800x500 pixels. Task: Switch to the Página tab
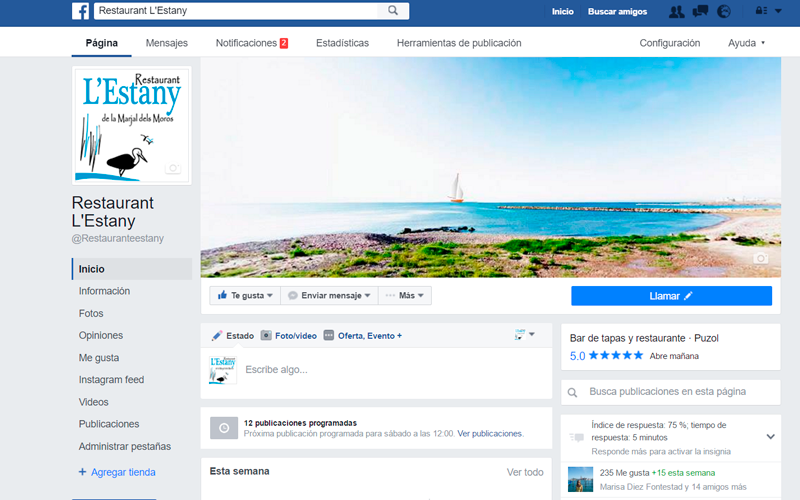(x=102, y=43)
